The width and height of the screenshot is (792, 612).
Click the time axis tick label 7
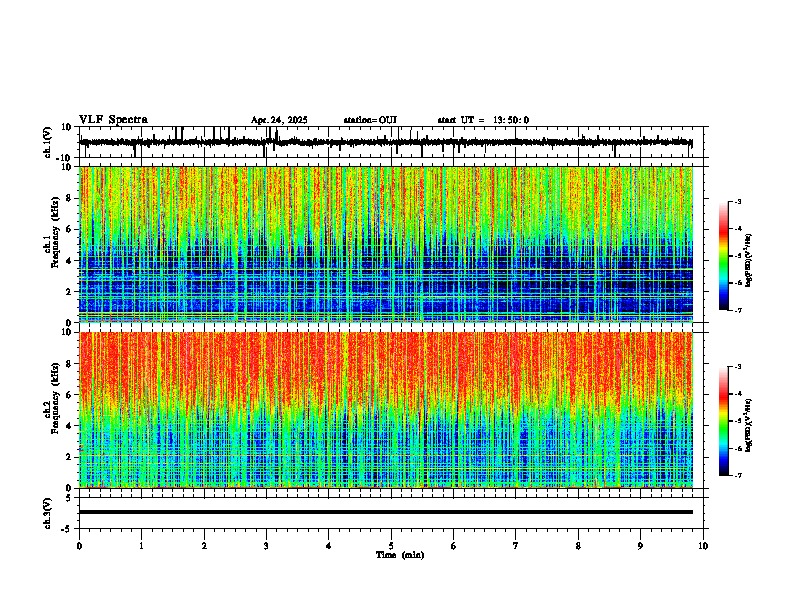click(516, 546)
